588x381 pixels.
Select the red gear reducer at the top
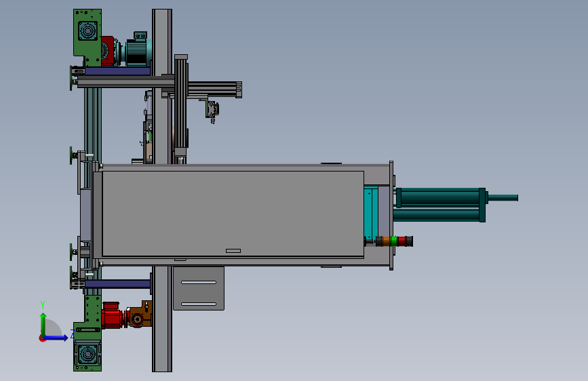click(x=108, y=51)
